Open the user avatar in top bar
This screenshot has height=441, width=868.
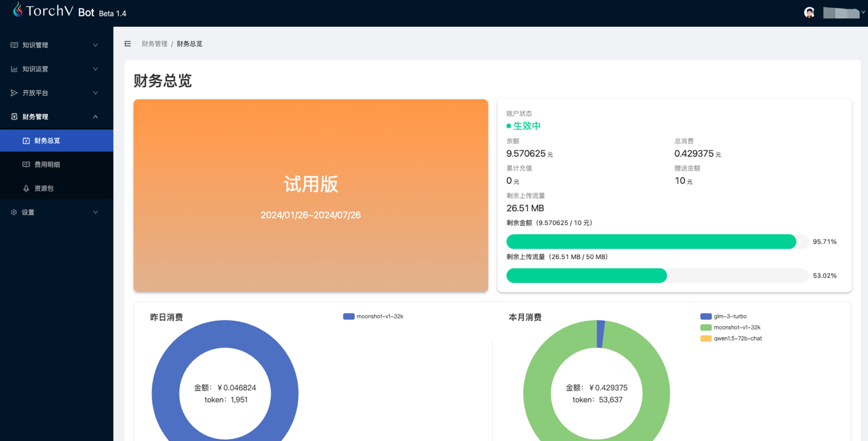coord(809,12)
